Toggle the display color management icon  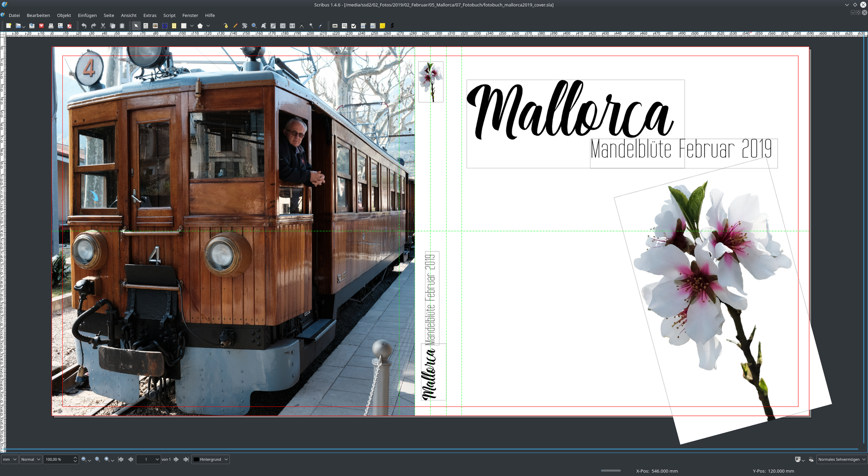point(798,459)
